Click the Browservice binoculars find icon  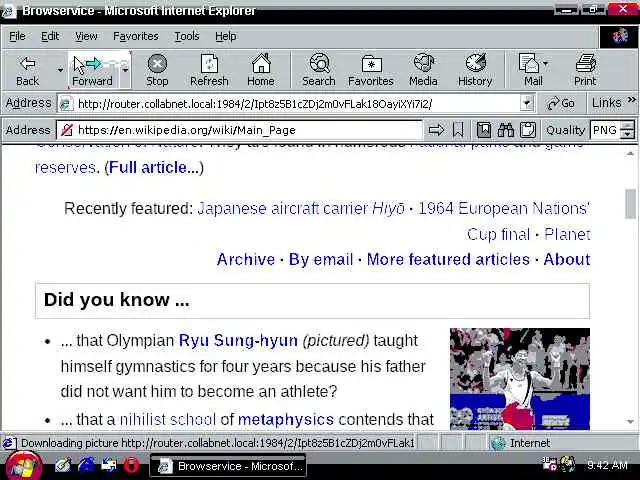tap(506, 130)
